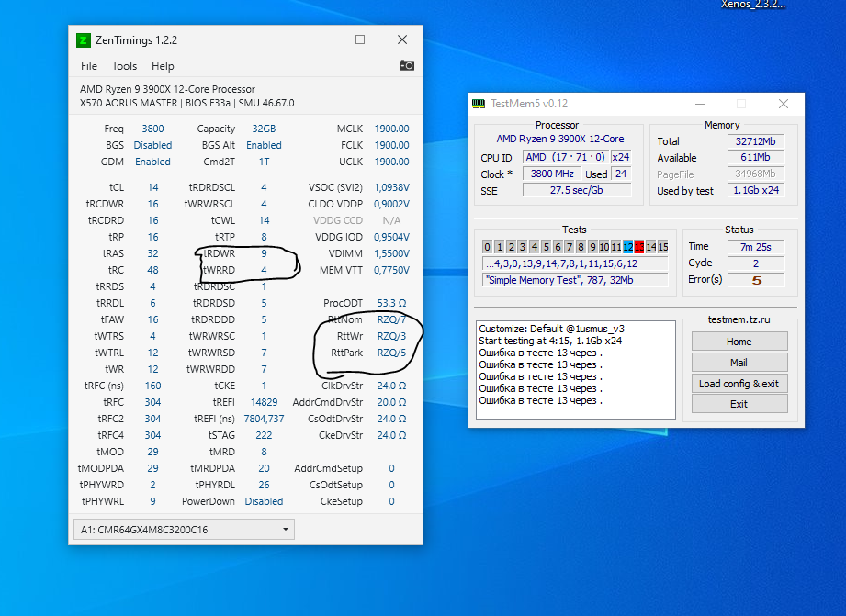This screenshot has width=846, height=616.
Task: Click the tREFI value 14829
Action: [x=264, y=402]
